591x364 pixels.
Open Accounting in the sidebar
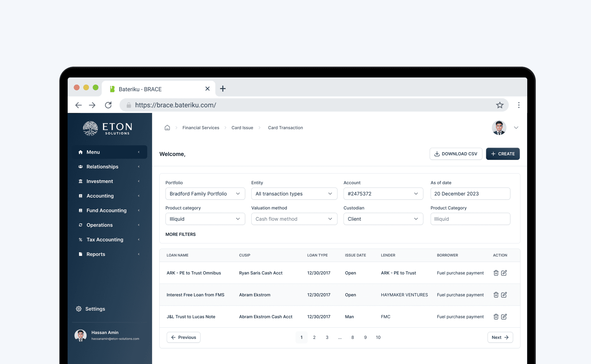tap(109, 196)
